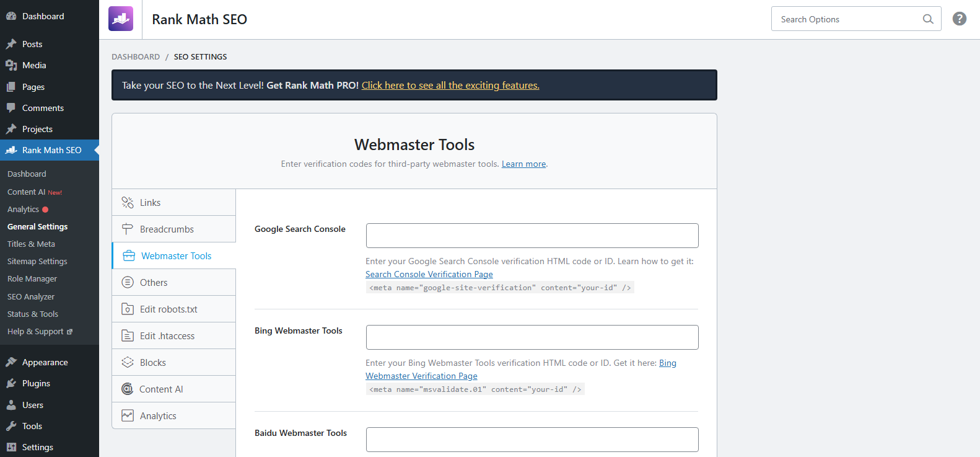This screenshot has width=980, height=457.
Task: Click the Analytics chart icon in tabs
Action: 128,416
